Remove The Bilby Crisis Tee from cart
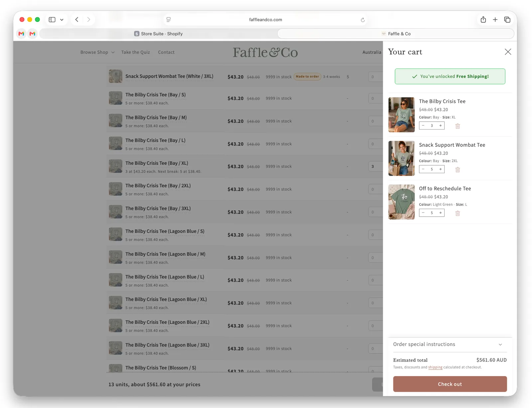This screenshot has height=408, width=532. 458,126
